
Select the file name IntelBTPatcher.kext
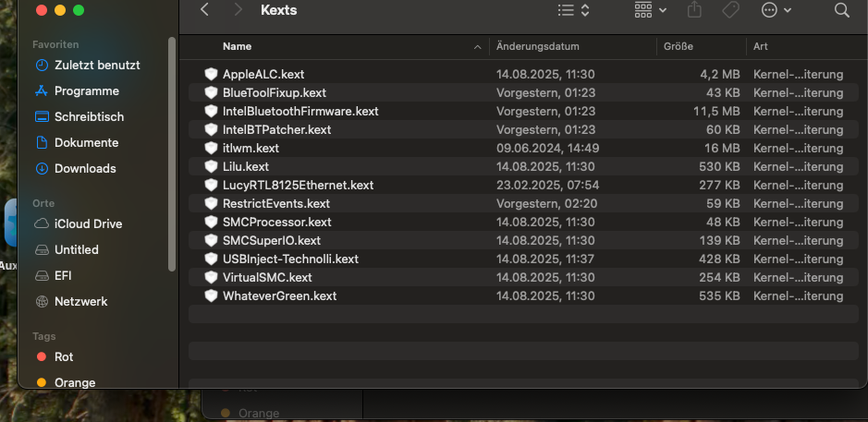click(x=276, y=129)
